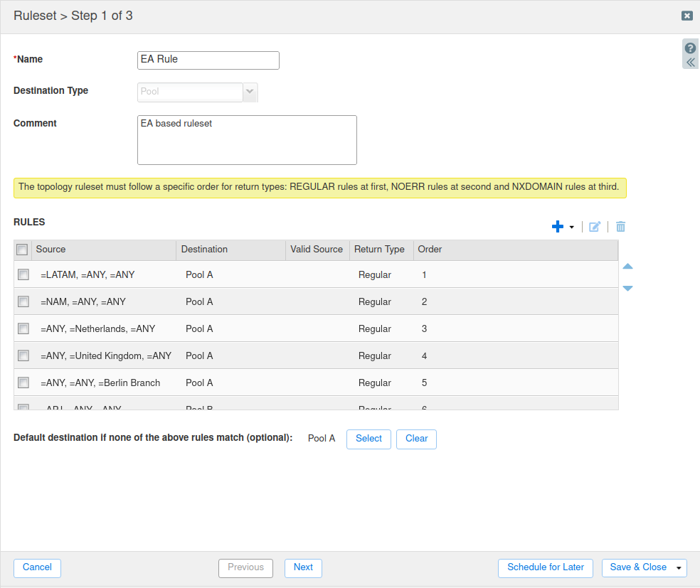Viewport: 700px width, 588px height.
Task: Sort rules by the Return Type column header
Action: pos(379,250)
